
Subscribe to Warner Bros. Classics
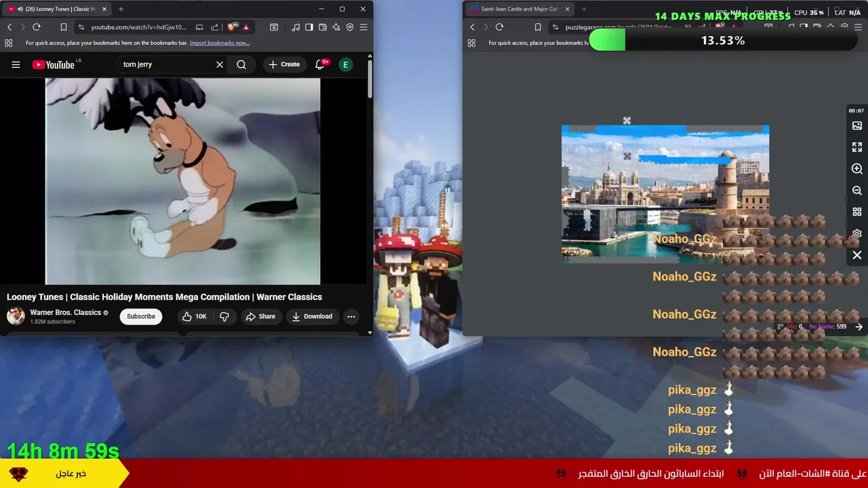pos(141,317)
